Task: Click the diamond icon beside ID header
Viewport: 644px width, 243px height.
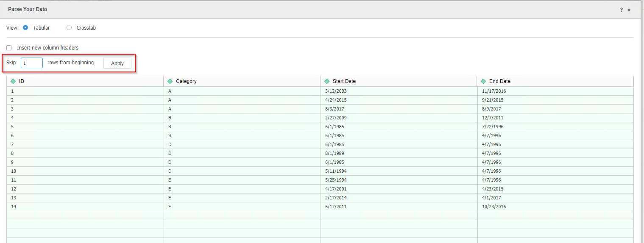Action: click(13, 81)
